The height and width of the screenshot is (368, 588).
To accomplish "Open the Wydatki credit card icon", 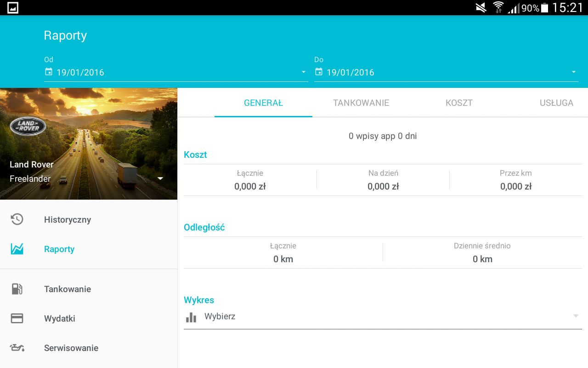I will pos(17,318).
